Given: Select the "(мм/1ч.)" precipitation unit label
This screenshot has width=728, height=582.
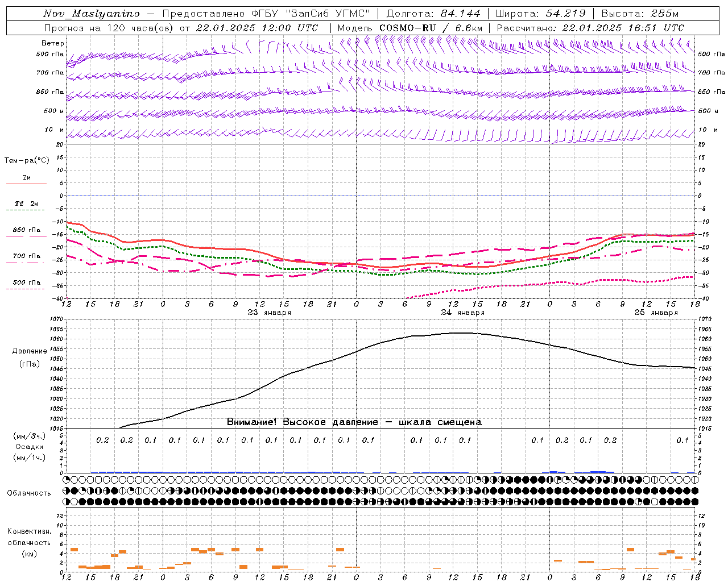Looking at the screenshot, I should coord(30,458).
